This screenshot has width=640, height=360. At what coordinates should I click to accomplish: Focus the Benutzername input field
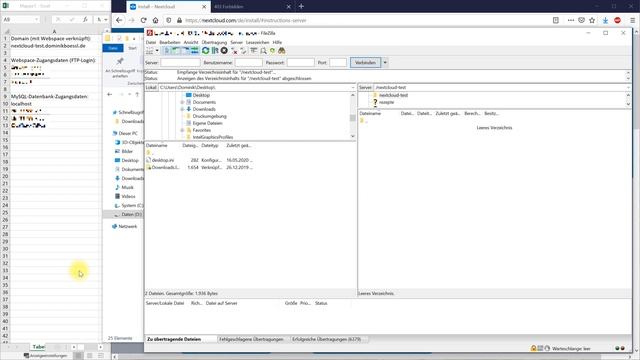pos(249,62)
